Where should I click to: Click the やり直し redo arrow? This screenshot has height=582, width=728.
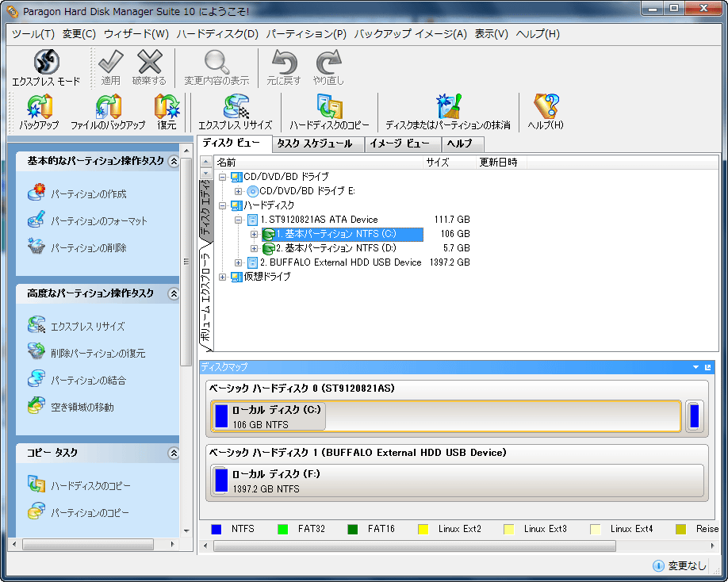328,61
